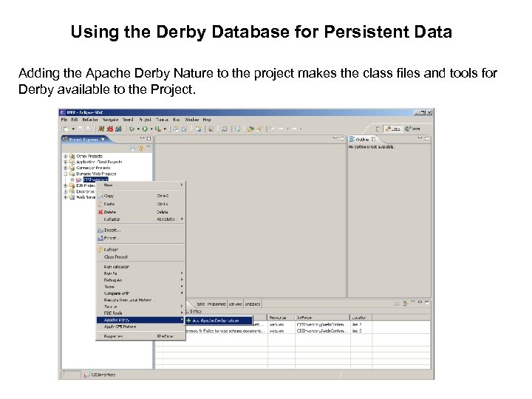Choose Refresh in the context menu
The height and width of the screenshot is (399, 532).
pyautogui.click(x=141, y=250)
